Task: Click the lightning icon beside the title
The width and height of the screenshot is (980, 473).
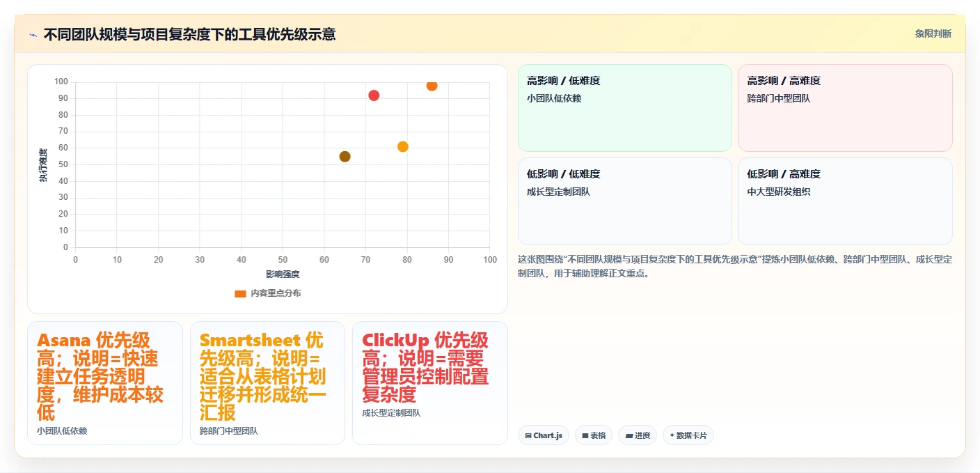Action: [33, 34]
